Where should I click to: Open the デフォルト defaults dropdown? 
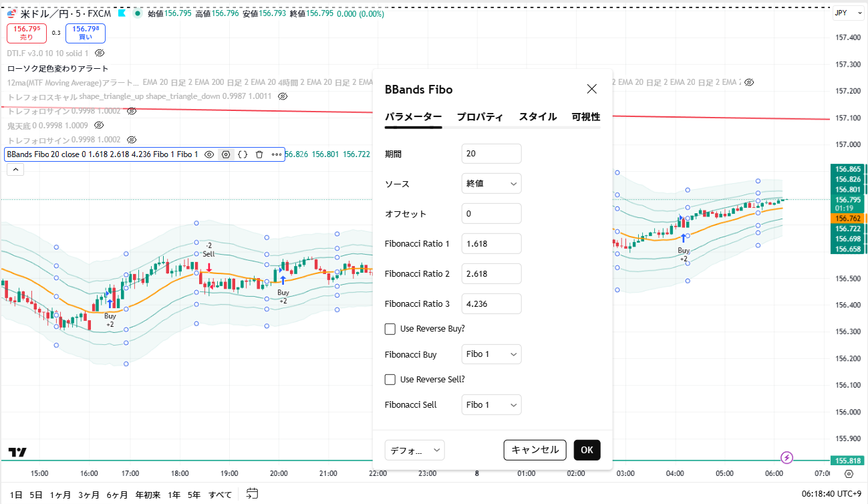[414, 450]
